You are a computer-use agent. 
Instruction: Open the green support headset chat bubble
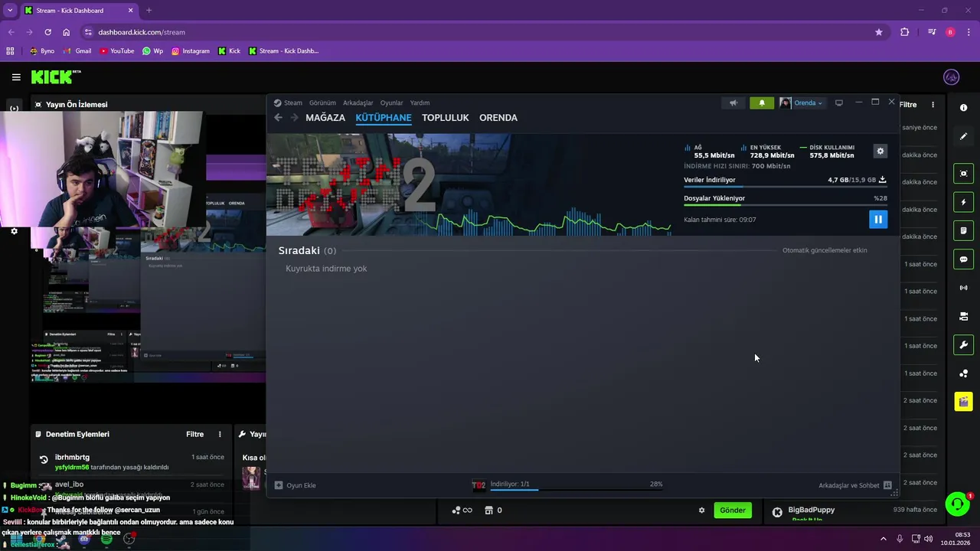pos(957,504)
